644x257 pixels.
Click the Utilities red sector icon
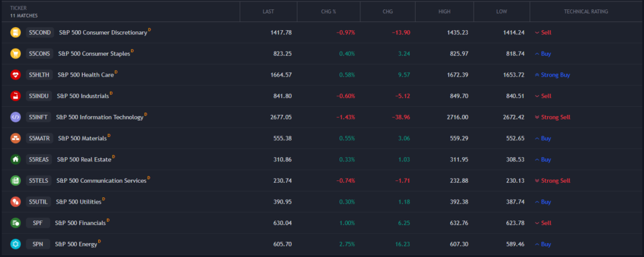coord(16,202)
